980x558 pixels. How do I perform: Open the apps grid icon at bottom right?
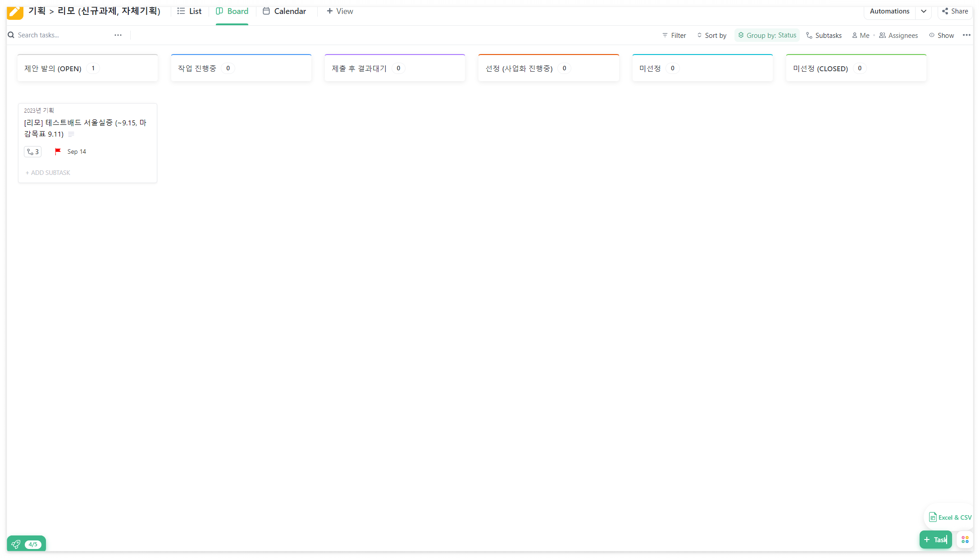coord(965,540)
